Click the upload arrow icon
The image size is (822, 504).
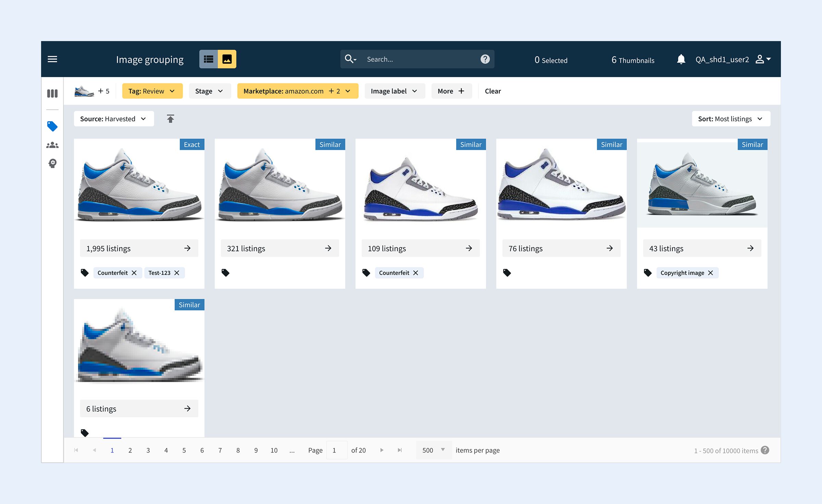[x=170, y=118]
